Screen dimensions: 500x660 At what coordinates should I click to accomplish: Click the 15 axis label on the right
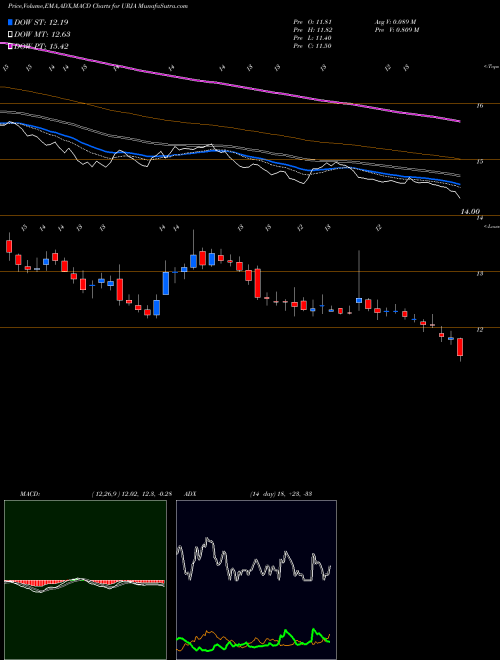tap(479, 161)
